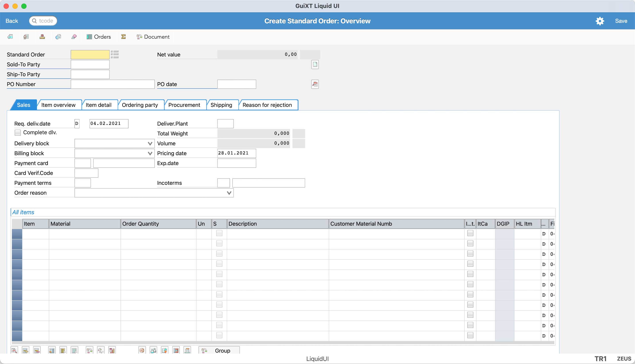This screenshot has width=635, height=364.
Task: Click the Save button
Action: pos(621,21)
